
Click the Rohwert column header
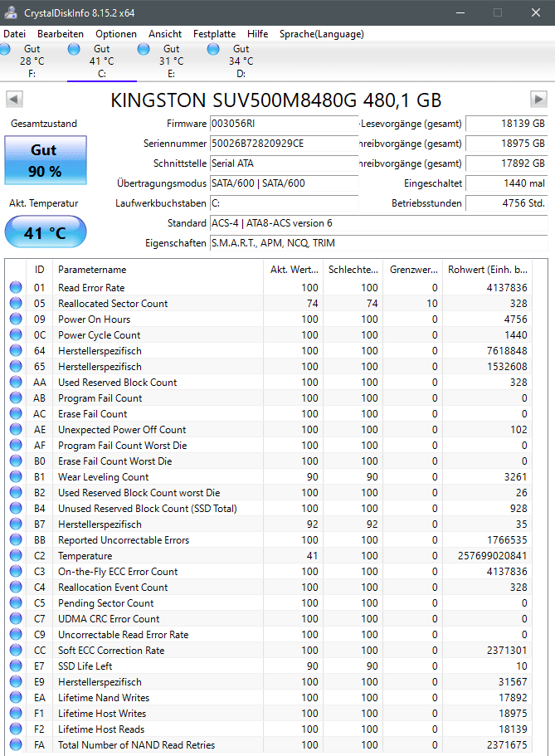488,270
